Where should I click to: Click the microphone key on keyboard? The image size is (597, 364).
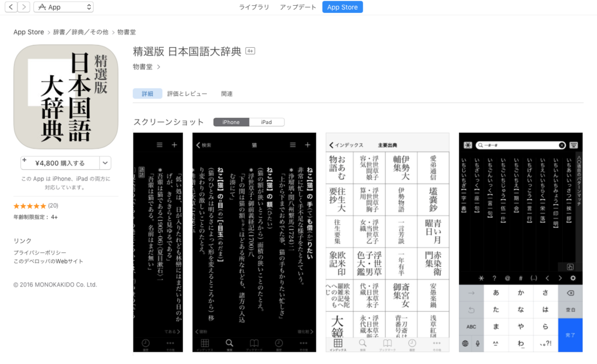pyautogui.click(x=477, y=343)
